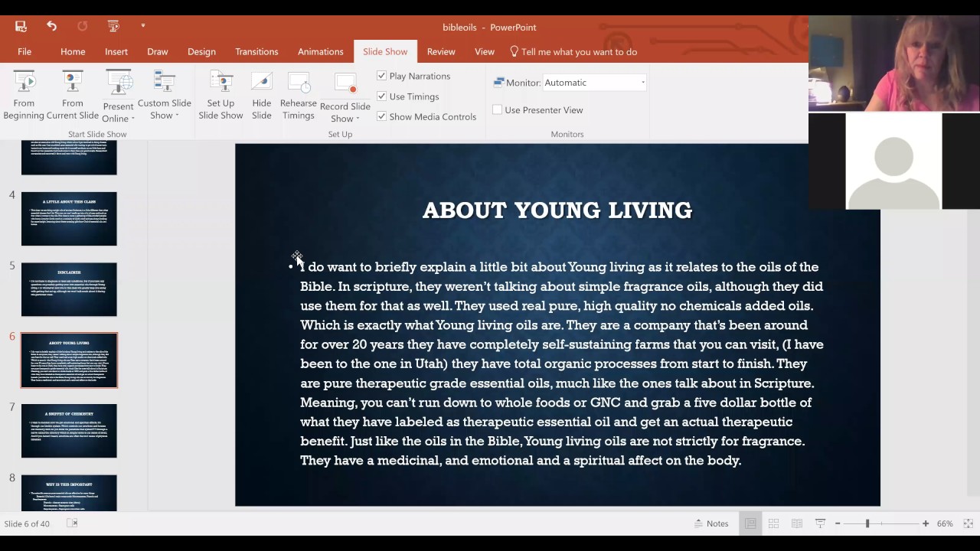Click the About Young Living slide title
This screenshot has width=980, height=551.
[x=557, y=210]
